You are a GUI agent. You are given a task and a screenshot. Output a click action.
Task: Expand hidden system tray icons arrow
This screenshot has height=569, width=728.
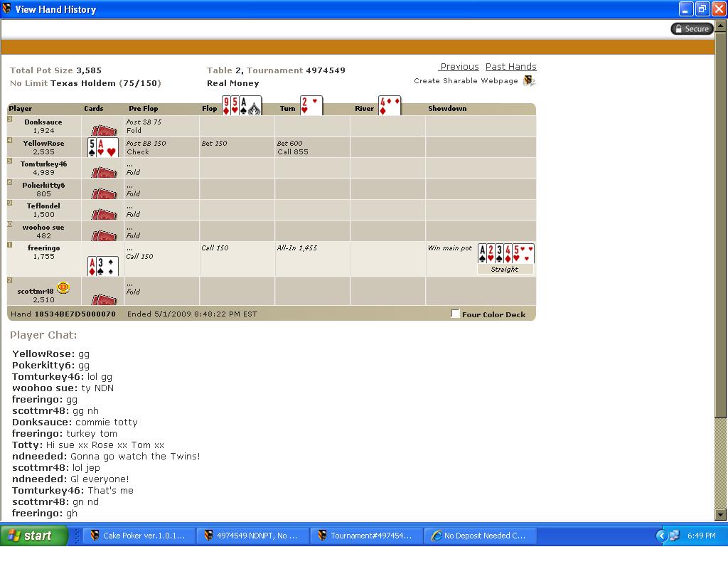661,536
